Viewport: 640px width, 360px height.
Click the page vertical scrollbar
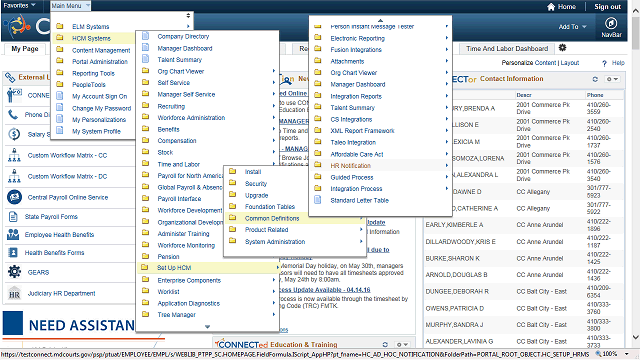click(x=636, y=33)
